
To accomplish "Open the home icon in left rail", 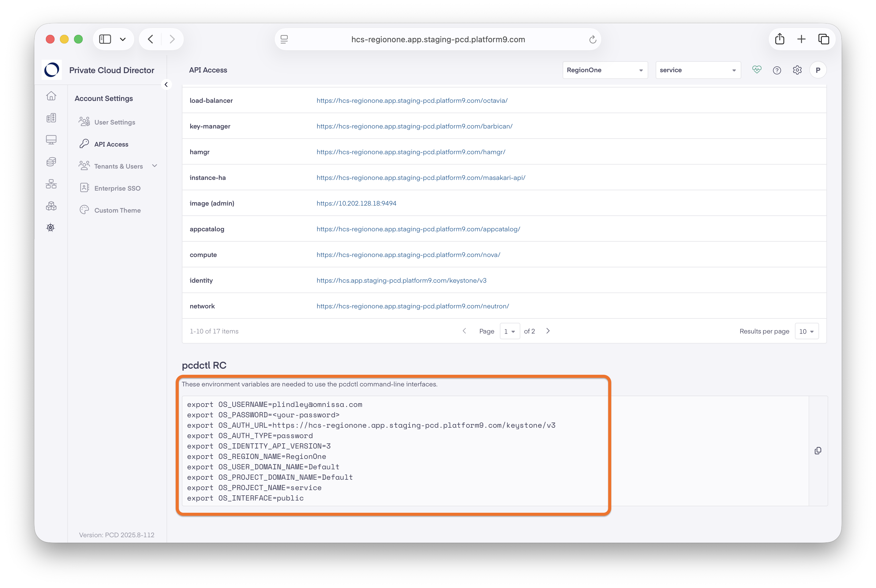I will tap(51, 96).
